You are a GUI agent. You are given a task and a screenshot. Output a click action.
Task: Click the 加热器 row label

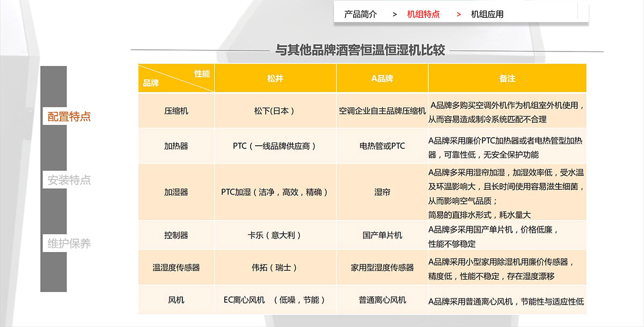(176, 146)
